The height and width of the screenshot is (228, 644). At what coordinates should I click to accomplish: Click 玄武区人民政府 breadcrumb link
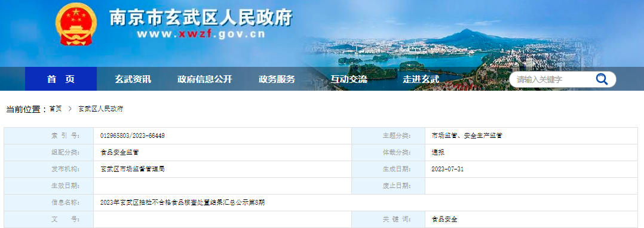100,109
